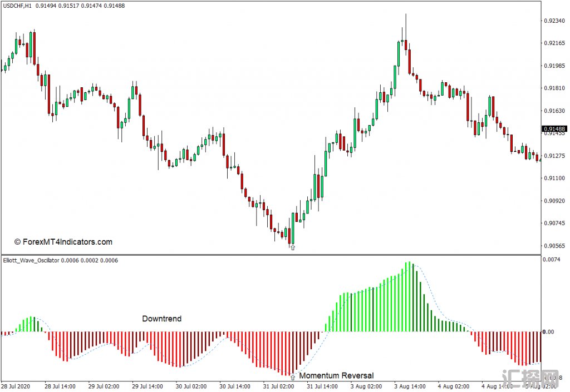The height and width of the screenshot is (392, 570).
Task: Click the up arrow below the lowest candlestick
Action: 293,247
